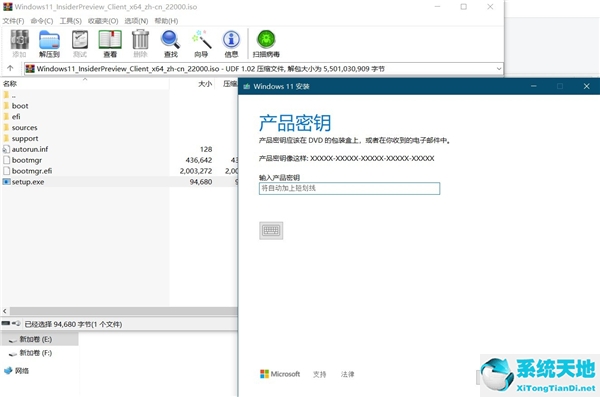
Task: Click the 436,642 size value
Action: 199,160
